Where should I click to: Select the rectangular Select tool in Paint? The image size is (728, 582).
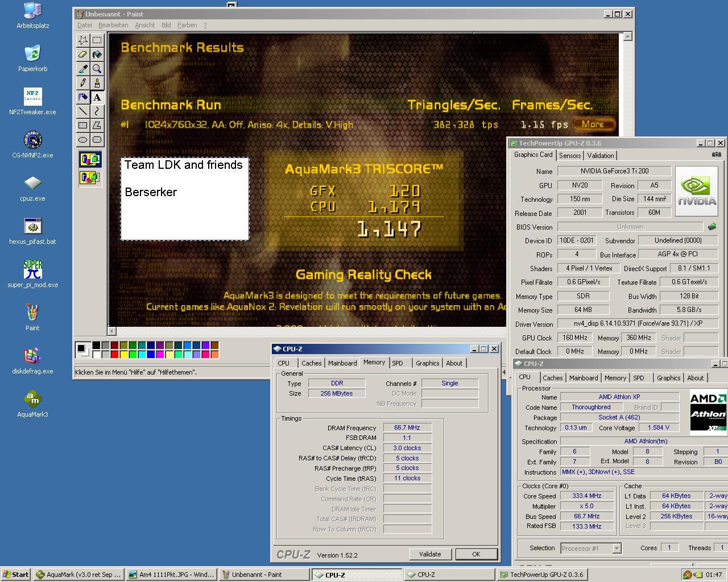97,40
